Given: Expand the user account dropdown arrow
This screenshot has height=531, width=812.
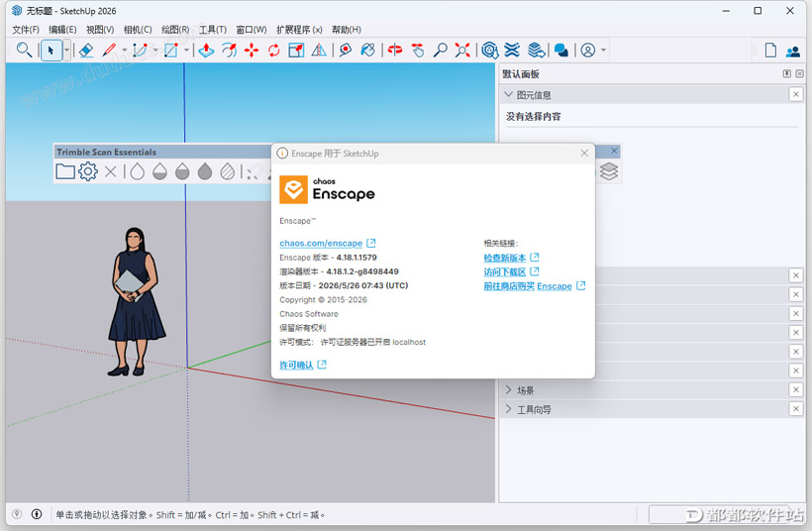Looking at the screenshot, I should pyautogui.click(x=603, y=51).
